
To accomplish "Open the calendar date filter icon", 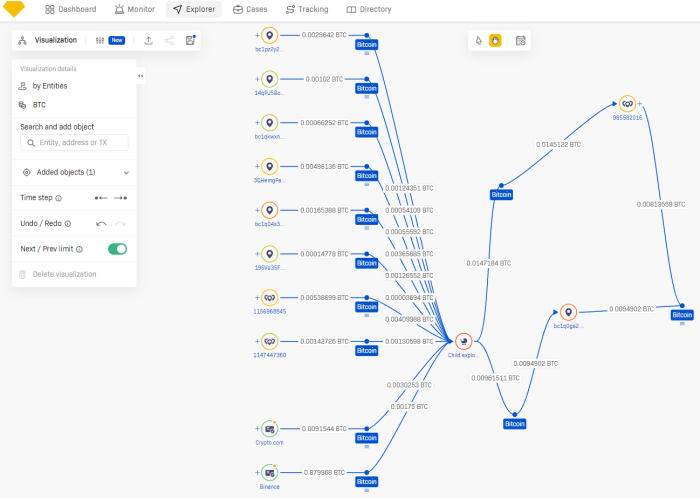I will point(520,41).
